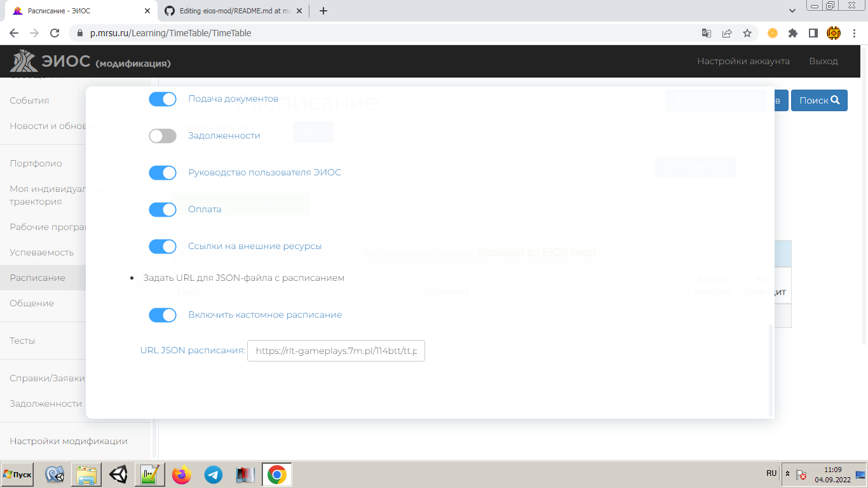Open the gold EIOS mod extension icon

point(837,32)
